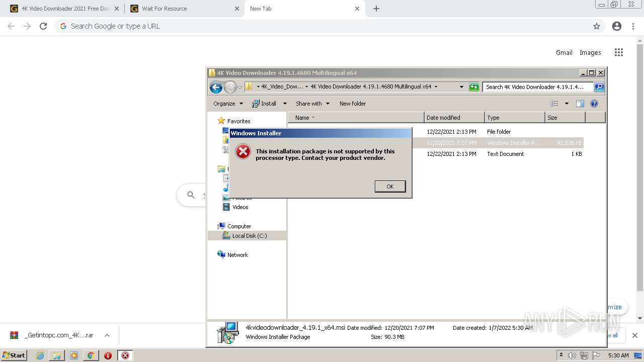Click the change view icon in Explorer

pyautogui.click(x=554, y=104)
